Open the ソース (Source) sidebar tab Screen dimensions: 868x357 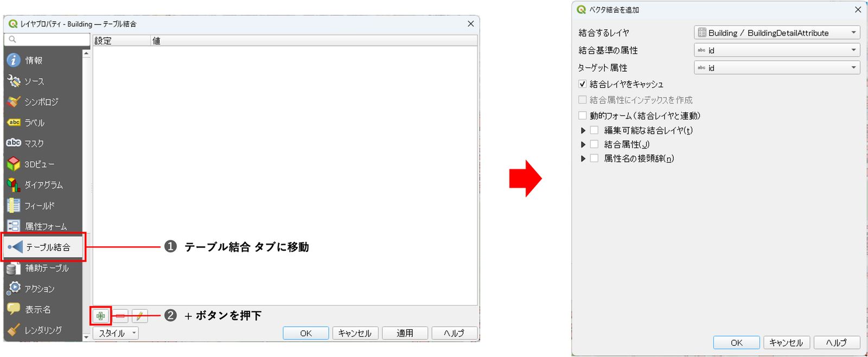tap(42, 81)
